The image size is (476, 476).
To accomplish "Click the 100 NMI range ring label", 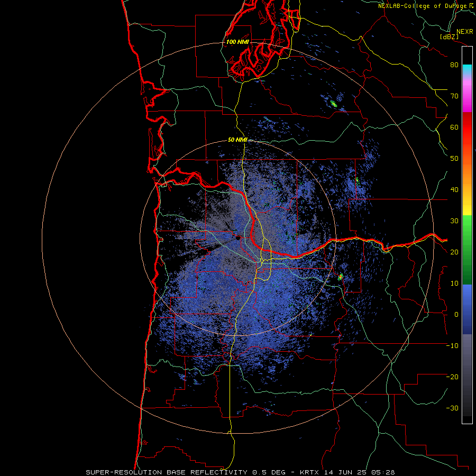I will [x=237, y=42].
